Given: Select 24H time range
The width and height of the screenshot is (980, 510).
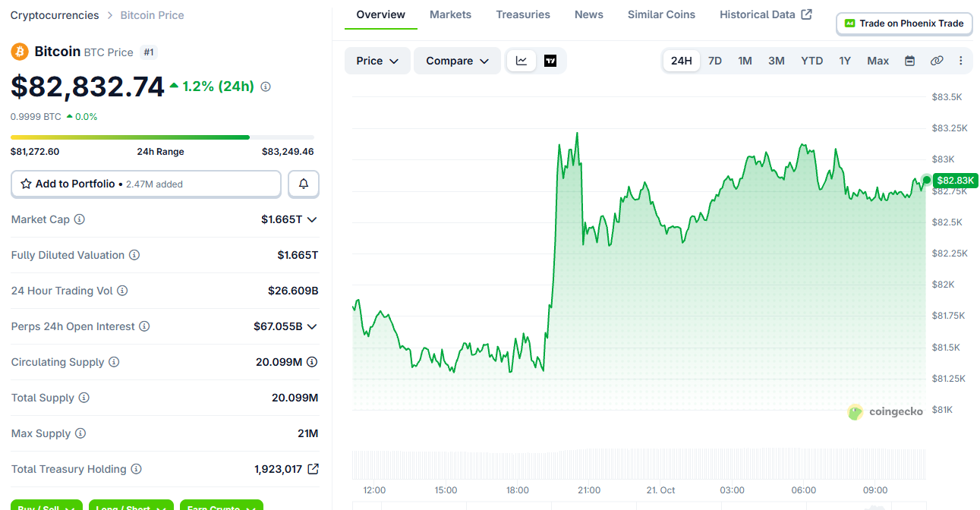Looking at the screenshot, I should [x=682, y=61].
